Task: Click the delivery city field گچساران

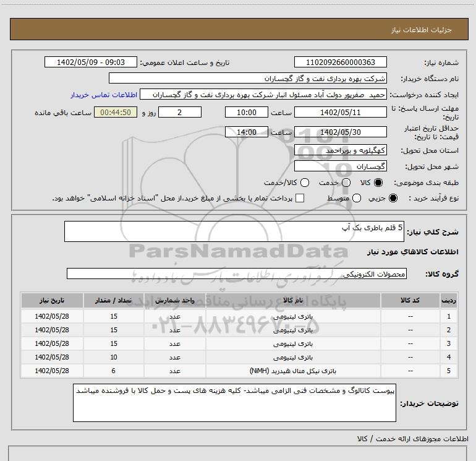Action: 340,166
